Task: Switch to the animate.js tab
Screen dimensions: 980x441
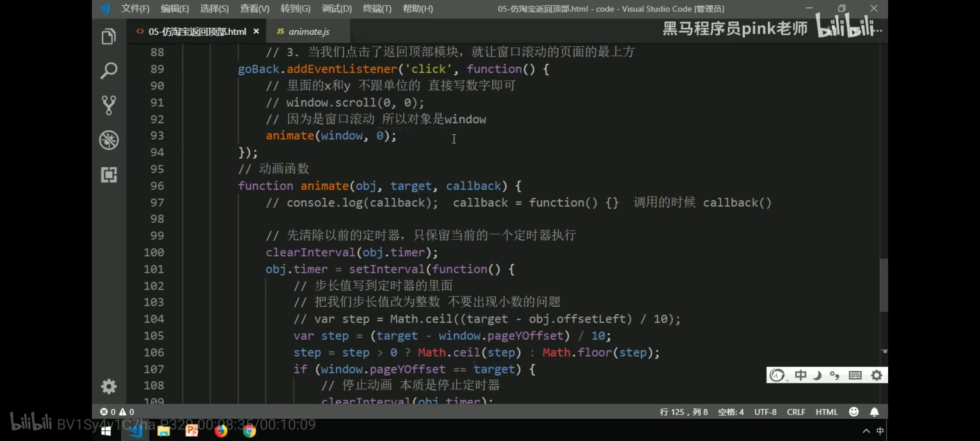Action: (309, 31)
